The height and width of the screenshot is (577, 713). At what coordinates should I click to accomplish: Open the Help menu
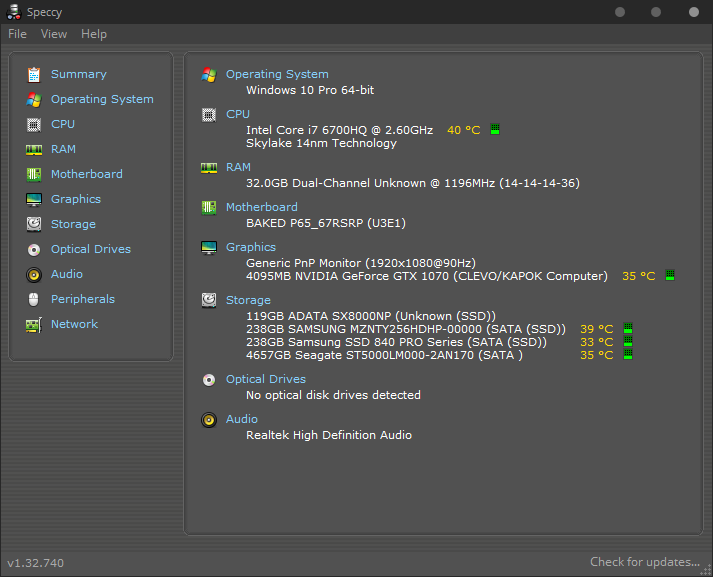(94, 34)
